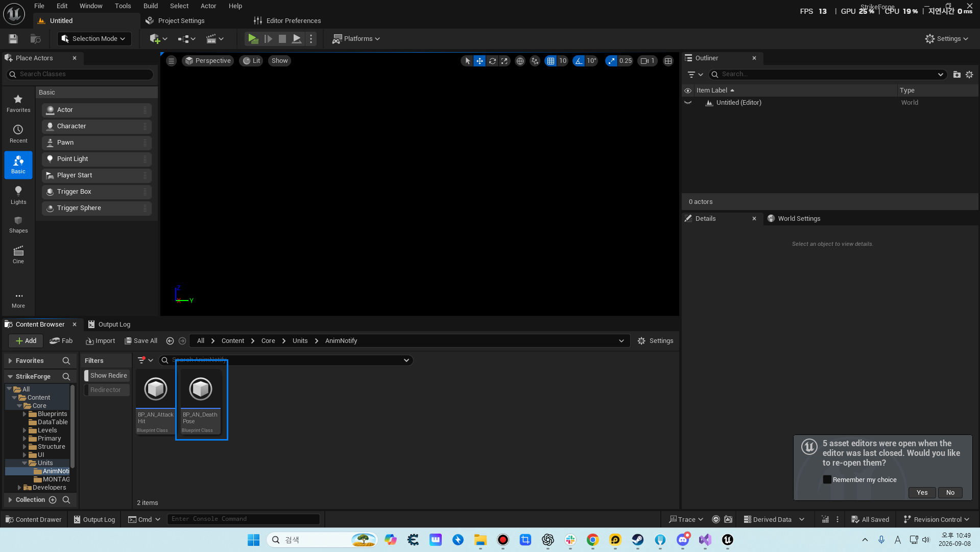Screen dimensions: 980x552
Task: Open the Lights category in Place Actors
Action: pyautogui.click(x=18, y=195)
